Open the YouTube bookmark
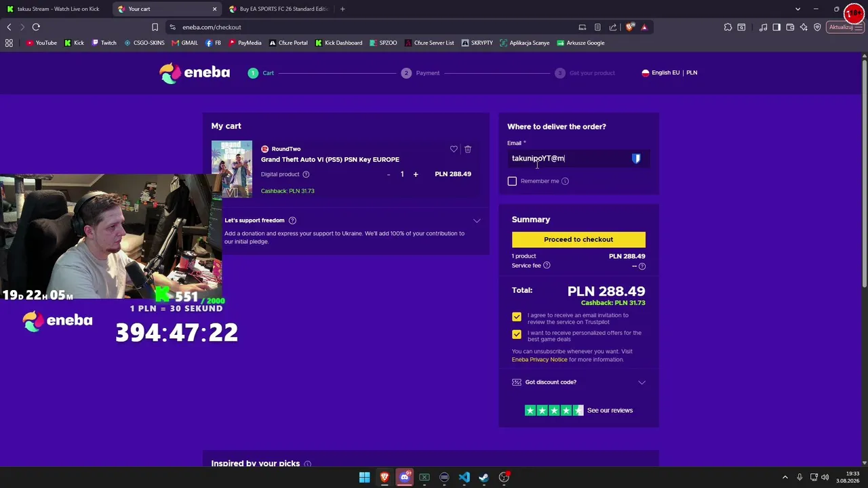Image resolution: width=868 pixels, height=488 pixels. click(41, 43)
